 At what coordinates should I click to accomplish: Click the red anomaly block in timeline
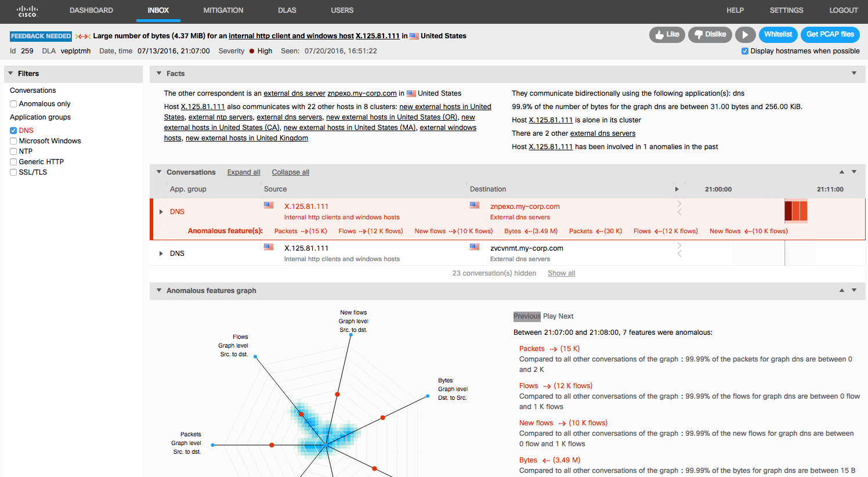coord(795,211)
